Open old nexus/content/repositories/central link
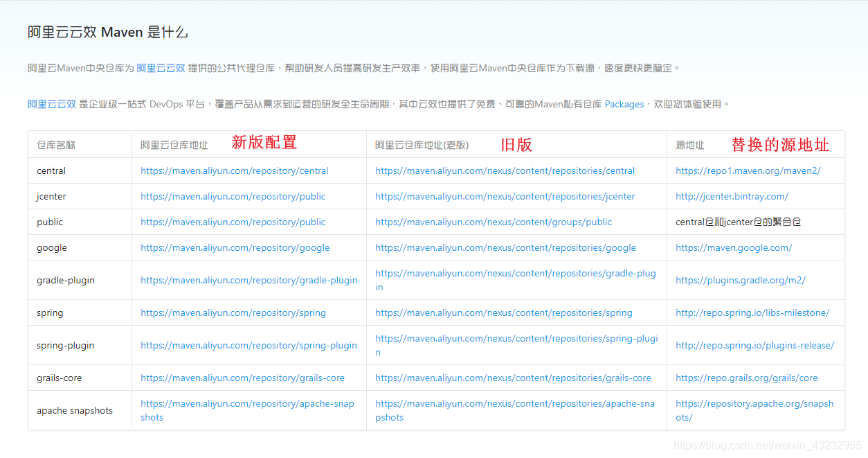The height and width of the screenshot is (458, 868). 505,170
